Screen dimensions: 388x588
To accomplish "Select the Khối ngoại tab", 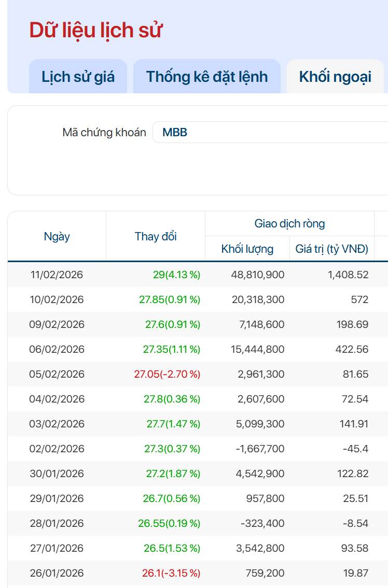I will [x=335, y=77].
